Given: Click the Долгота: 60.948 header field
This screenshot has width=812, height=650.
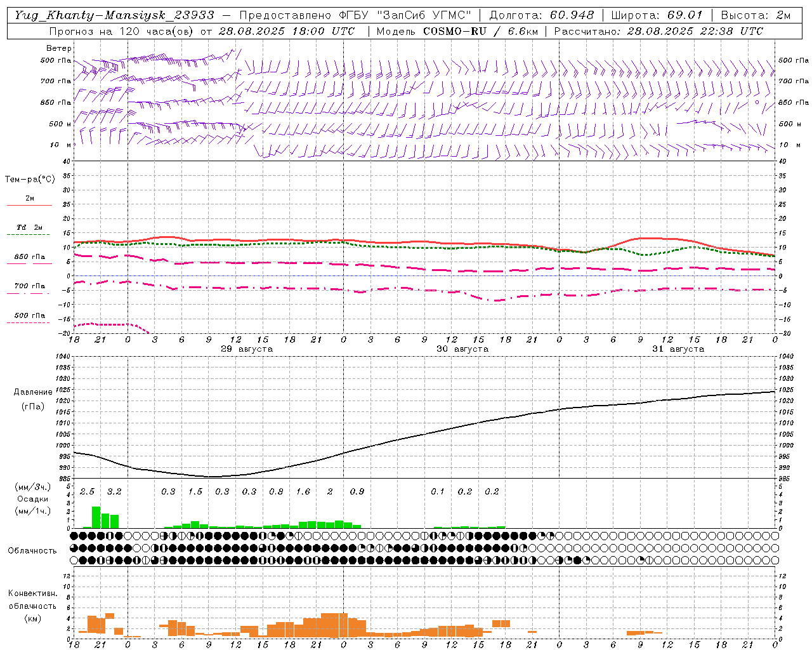Looking at the screenshot, I should click(x=542, y=15).
